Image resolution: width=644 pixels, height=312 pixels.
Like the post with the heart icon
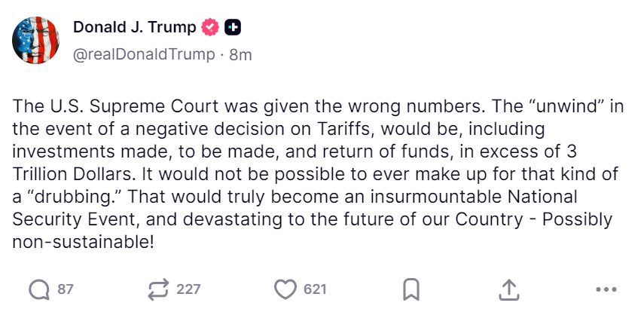(x=285, y=289)
